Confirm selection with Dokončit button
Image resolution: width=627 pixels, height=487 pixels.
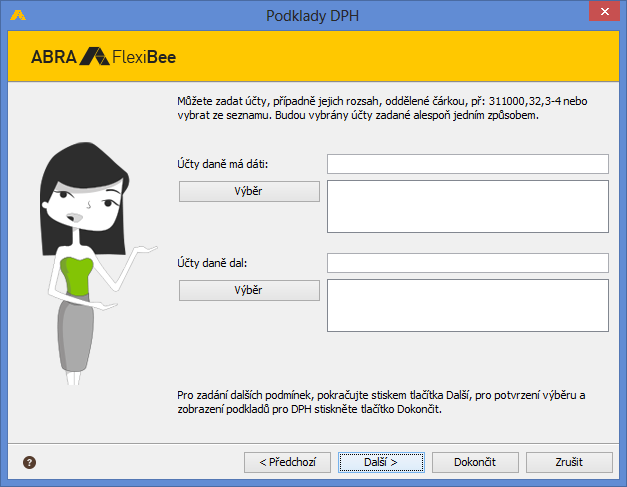click(475, 462)
